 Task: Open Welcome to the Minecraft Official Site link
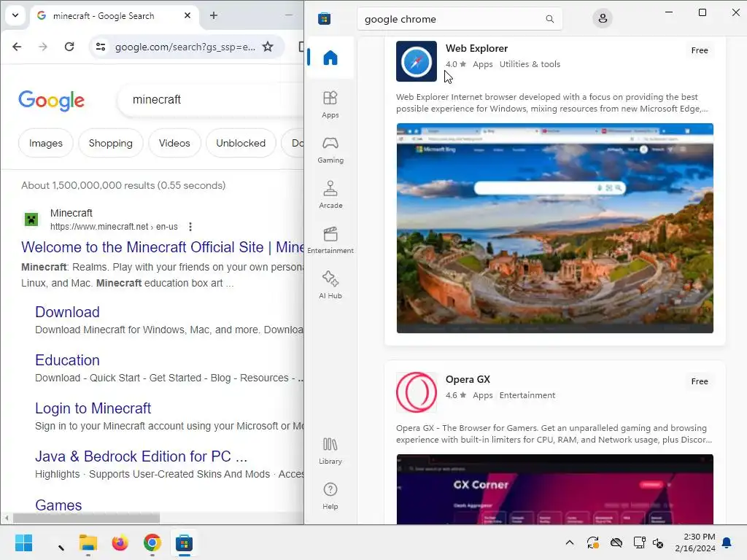point(163,247)
